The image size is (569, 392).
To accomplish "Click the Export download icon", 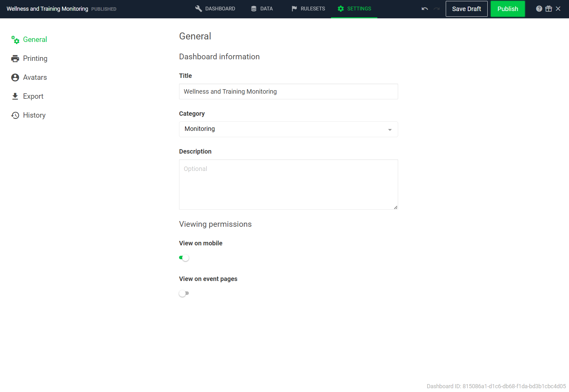I will click(15, 97).
